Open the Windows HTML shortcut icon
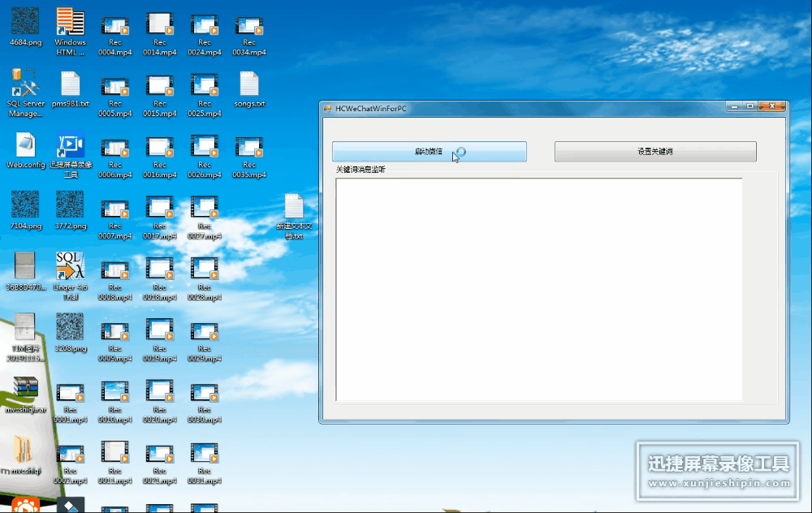Screen dimensions: 812x513 click(70, 21)
